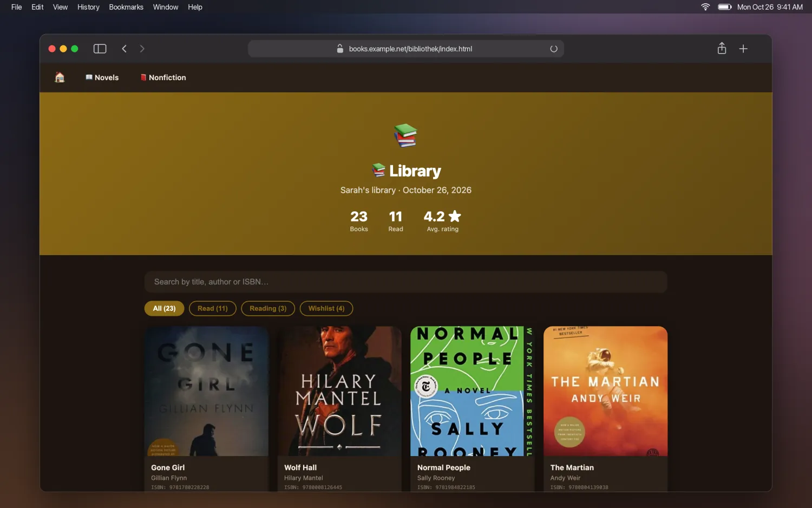Open the Gone Girl book cover
The height and width of the screenshot is (508, 812).
[x=206, y=391]
